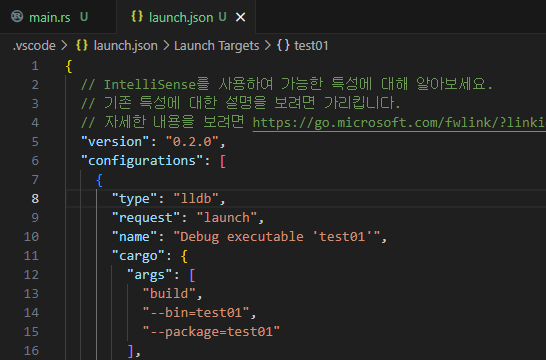Image resolution: width=546 pixels, height=360 pixels.
Task: Place cursor on "type" key
Action: [134, 199]
